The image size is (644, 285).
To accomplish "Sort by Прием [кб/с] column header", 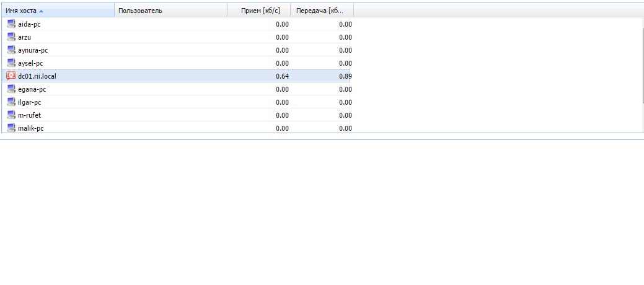I will [259, 11].
